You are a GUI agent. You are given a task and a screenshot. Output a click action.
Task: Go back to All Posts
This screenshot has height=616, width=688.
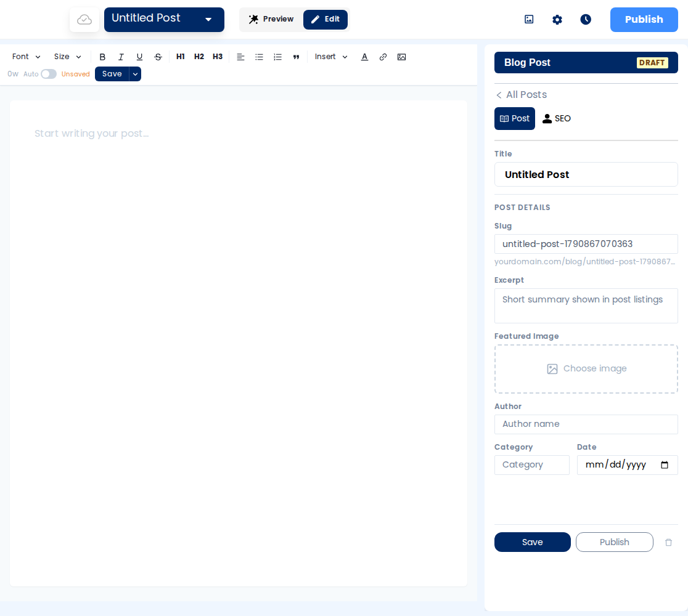point(522,95)
